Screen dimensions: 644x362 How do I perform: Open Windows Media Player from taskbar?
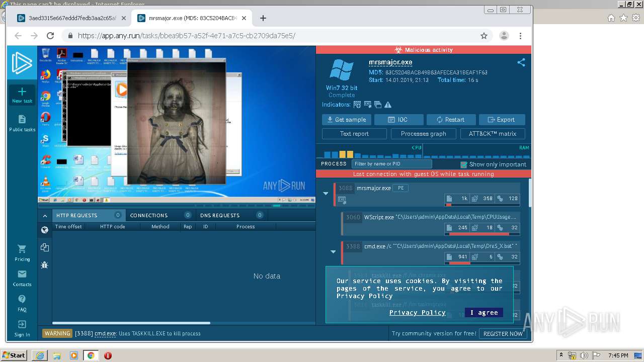pos(74,355)
